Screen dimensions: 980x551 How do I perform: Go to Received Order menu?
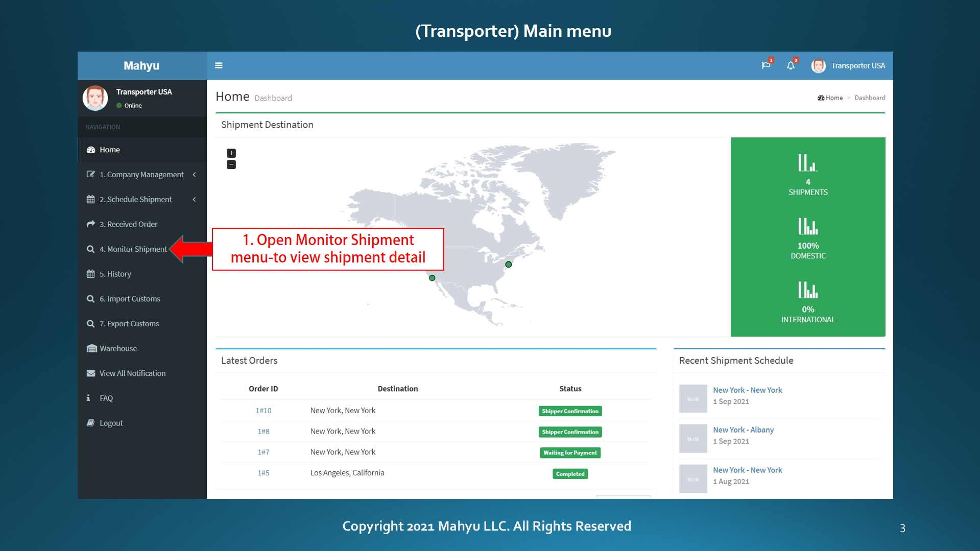[128, 224]
